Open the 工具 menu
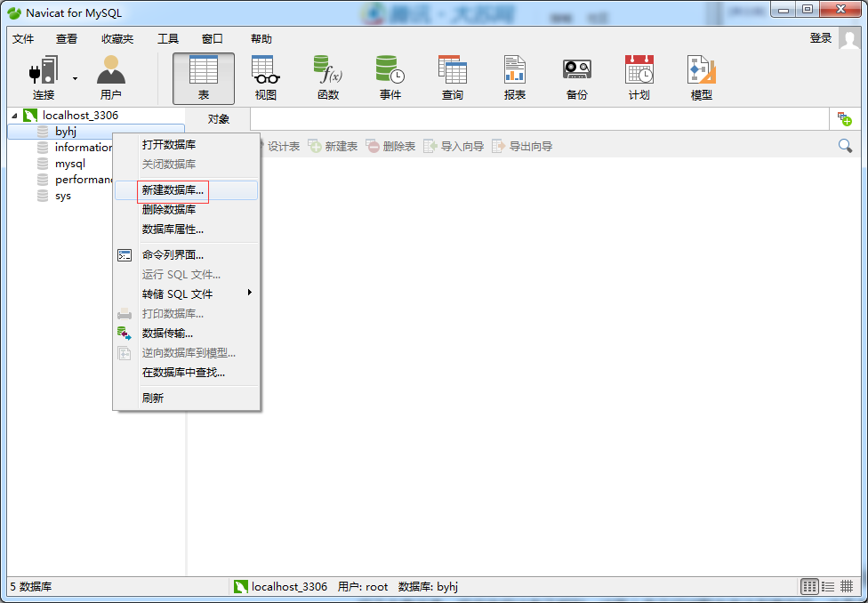 [x=167, y=39]
